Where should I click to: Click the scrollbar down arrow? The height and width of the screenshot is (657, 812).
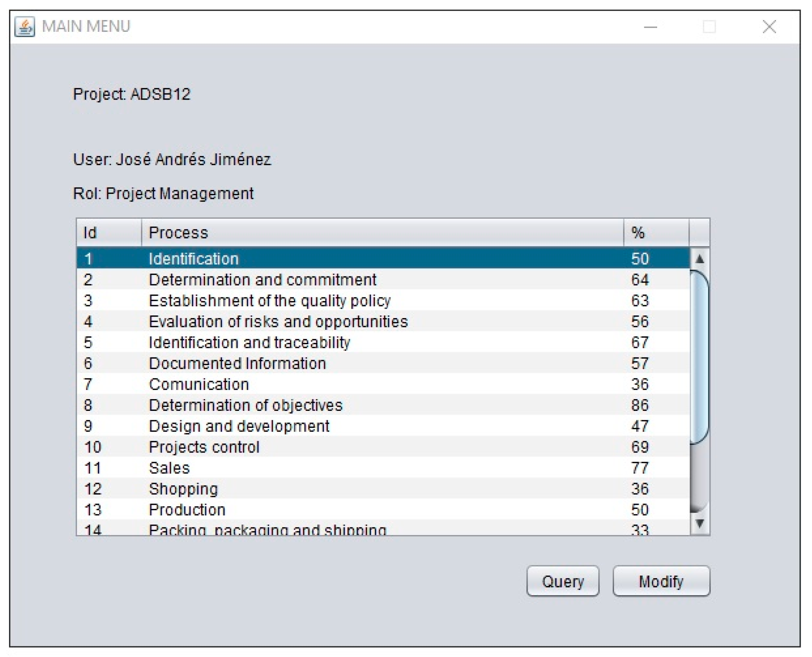(700, 523)
